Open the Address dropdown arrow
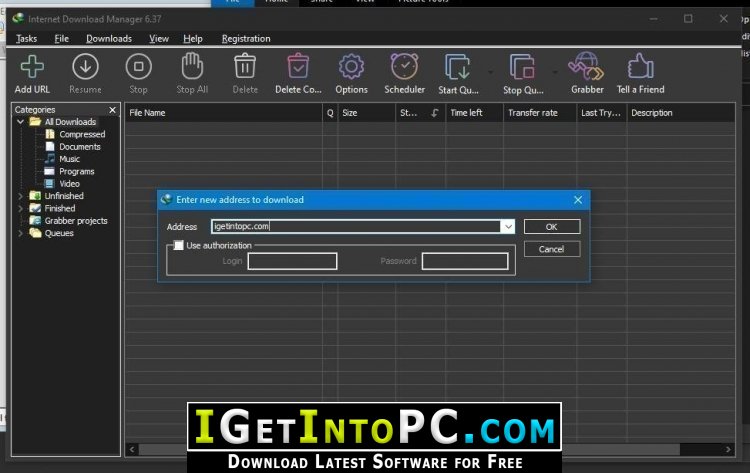This screenshot has width=750, height=473. click(507, 227)
